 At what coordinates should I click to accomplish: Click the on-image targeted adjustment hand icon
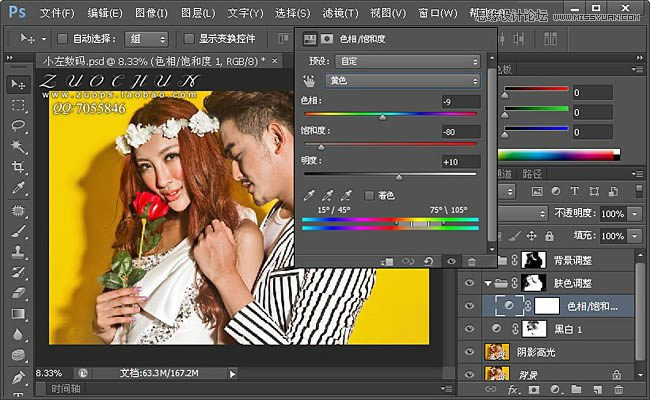pos(310,80)
